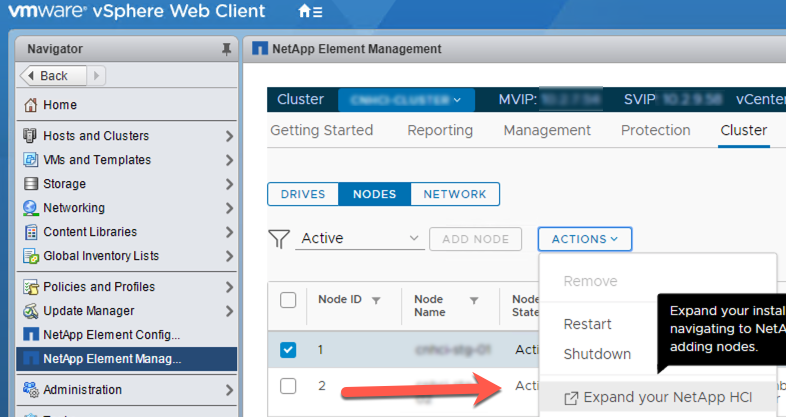This screenshot has height=417, width=786.
Task: Switch to the Management tab
Action: 547,130
